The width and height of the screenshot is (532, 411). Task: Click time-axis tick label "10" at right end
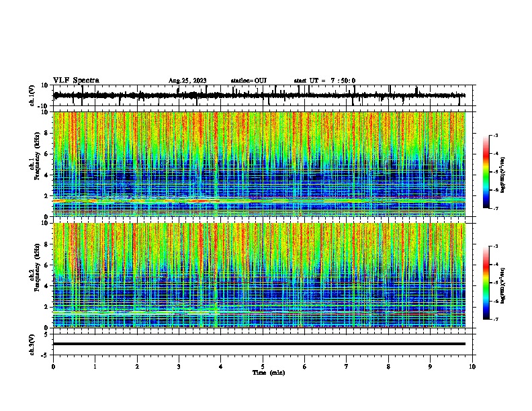472,367
